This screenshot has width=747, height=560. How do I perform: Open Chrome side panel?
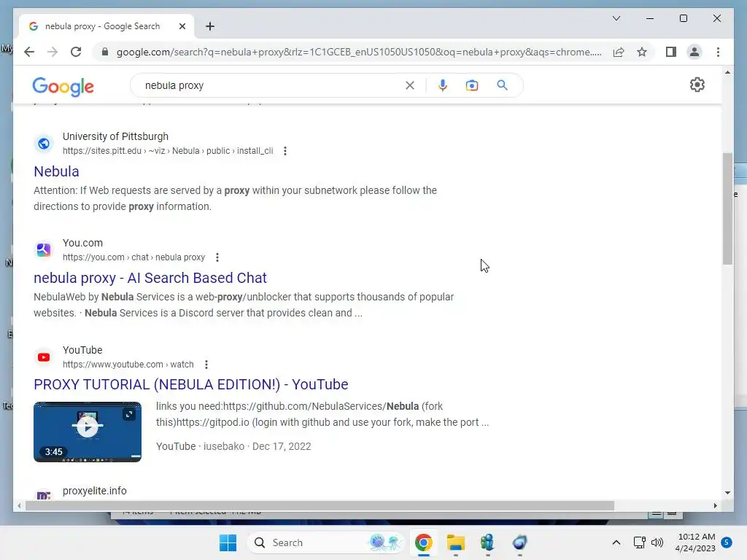(x=671, y=52)
